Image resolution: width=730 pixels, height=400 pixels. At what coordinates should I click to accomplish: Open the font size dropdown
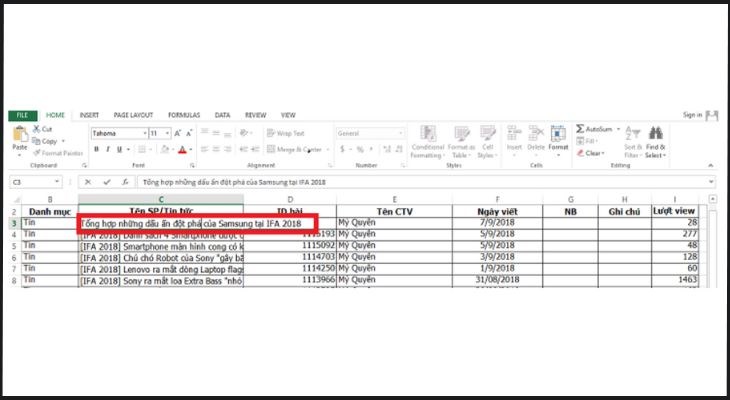(166, 133)
